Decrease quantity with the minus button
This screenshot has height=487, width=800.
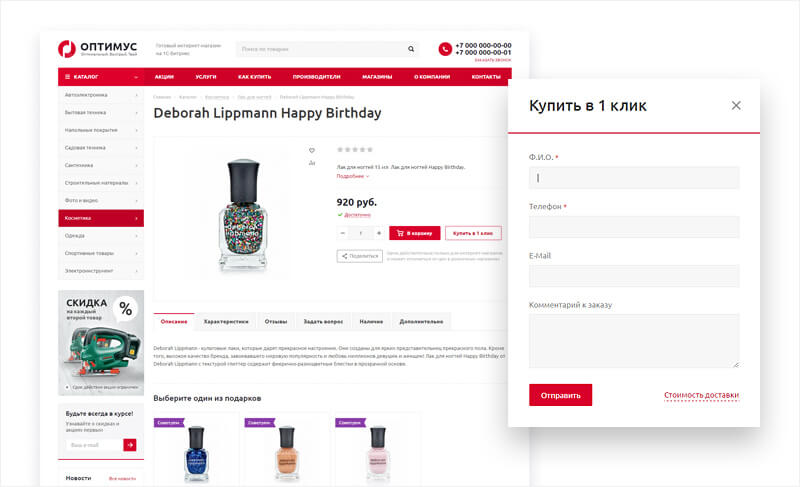[343, 233]
